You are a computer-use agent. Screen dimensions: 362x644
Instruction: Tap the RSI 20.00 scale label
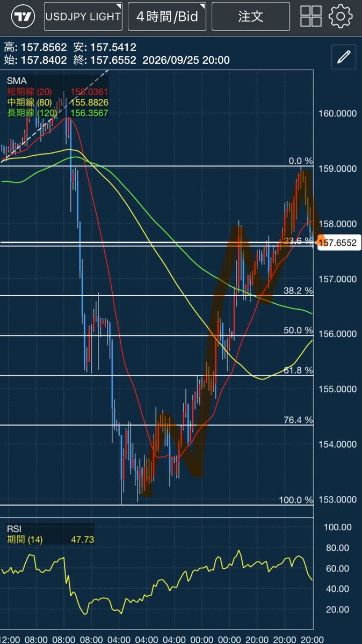click(337, 610)
